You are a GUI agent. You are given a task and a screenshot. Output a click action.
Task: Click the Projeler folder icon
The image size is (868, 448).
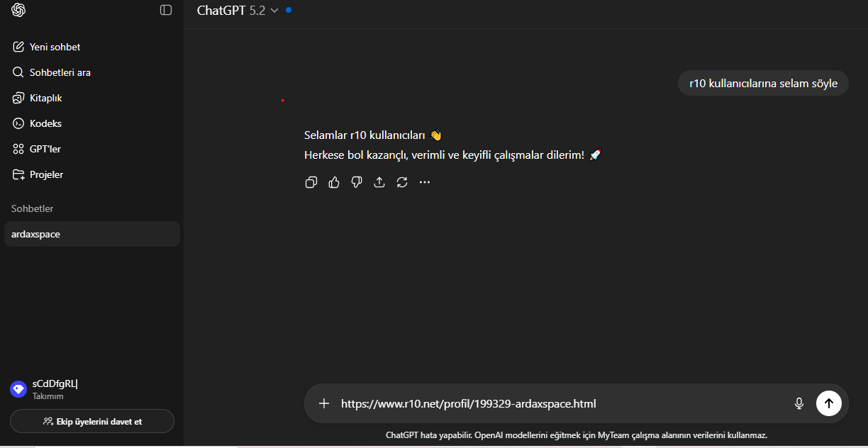pyautogui.click(x=18, y=174)
